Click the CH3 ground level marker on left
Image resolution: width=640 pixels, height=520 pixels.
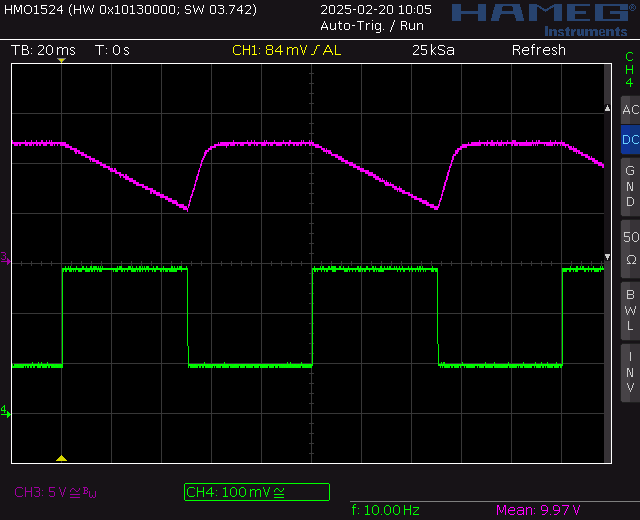(5, 259)
